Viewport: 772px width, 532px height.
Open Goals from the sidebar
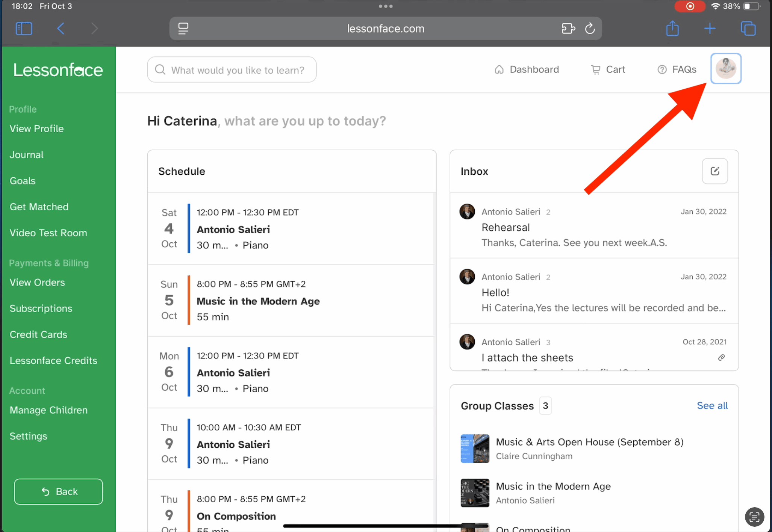(23, 181)
